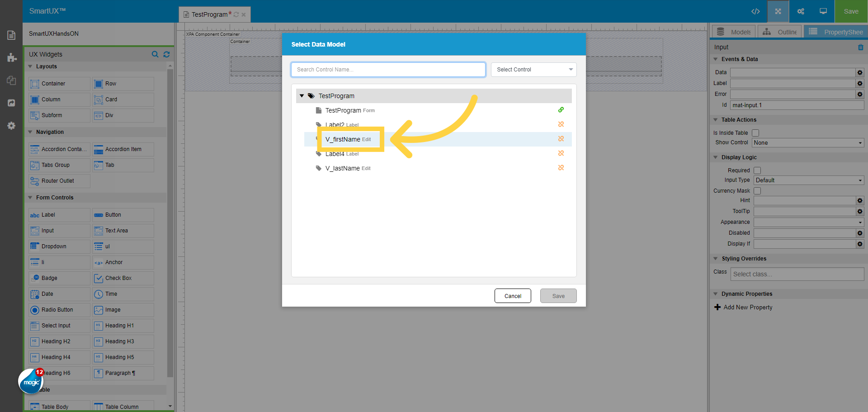Open the preview monitor icon in top bar
The width and height of the screenshot is (868, 412).
pyautogui.click(x=823, y=11)
